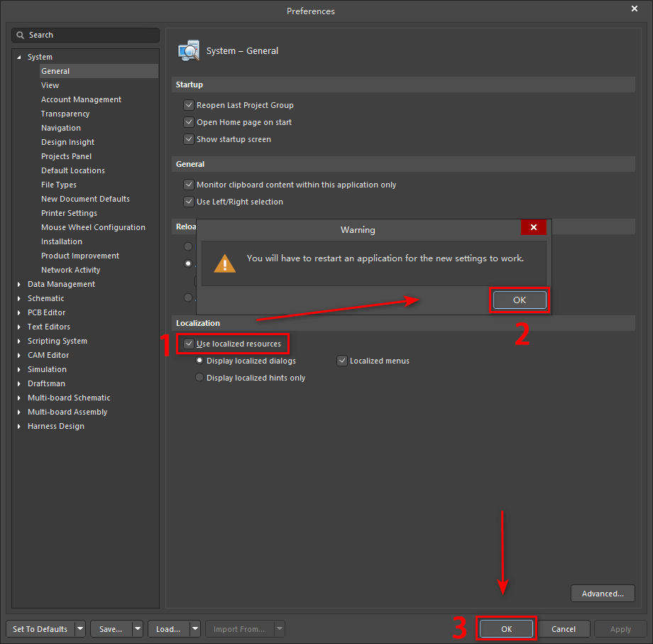This screenshot has height=644, width=653.
Task: Toggle Open Home page on start
Action: [x=189, y=122]
